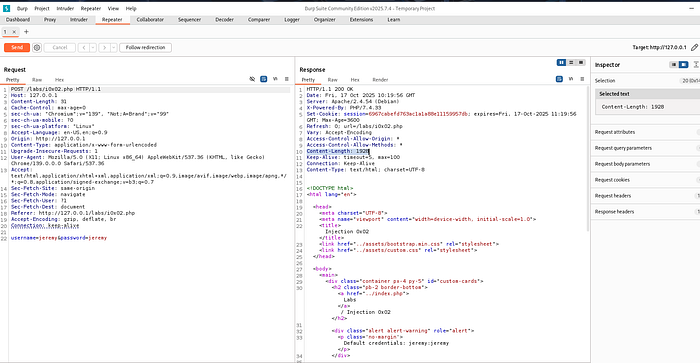700x363 pixels.
Task: Edit target with pencil icon
Action: pyautogui.click(x=694, y=47)
